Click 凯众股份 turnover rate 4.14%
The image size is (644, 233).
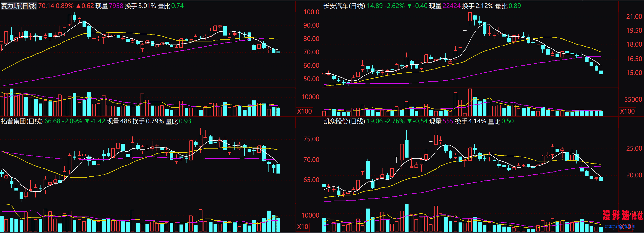(477, 121)
